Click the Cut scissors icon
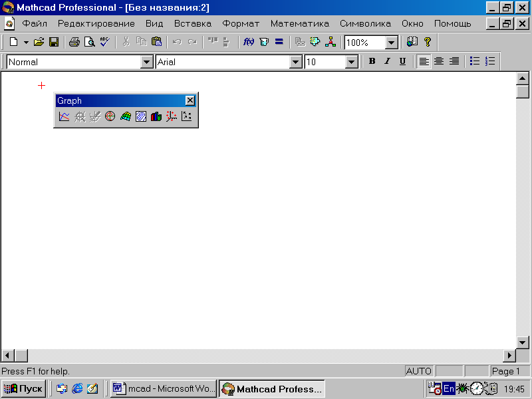532x399 pixels. click(x=126, y=42)
